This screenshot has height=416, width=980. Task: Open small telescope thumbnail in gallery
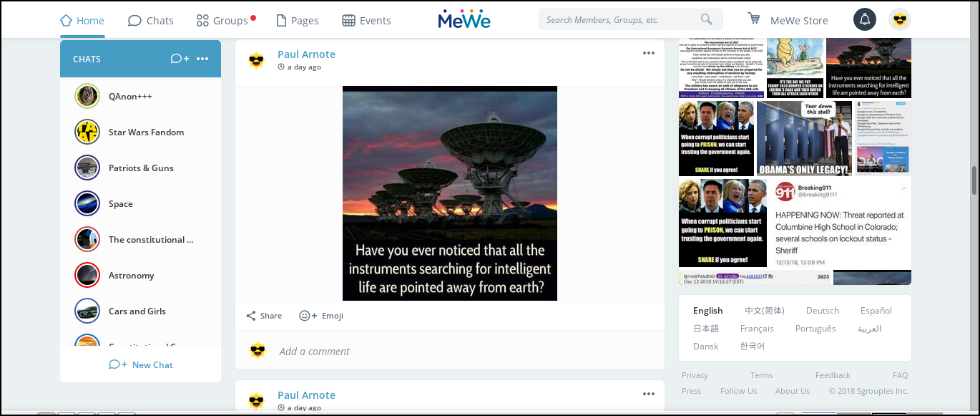(x=868, y=67)
